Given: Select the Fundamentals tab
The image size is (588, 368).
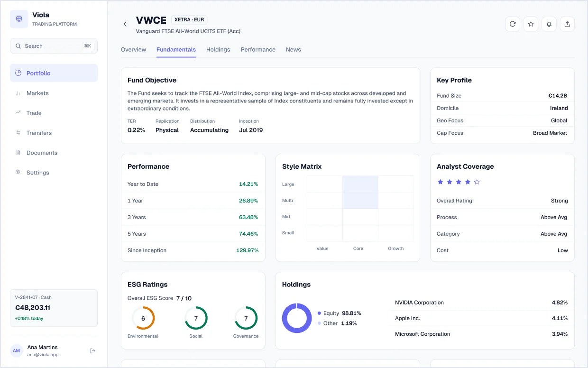Looking at the screenshot, I should [176, 50].
